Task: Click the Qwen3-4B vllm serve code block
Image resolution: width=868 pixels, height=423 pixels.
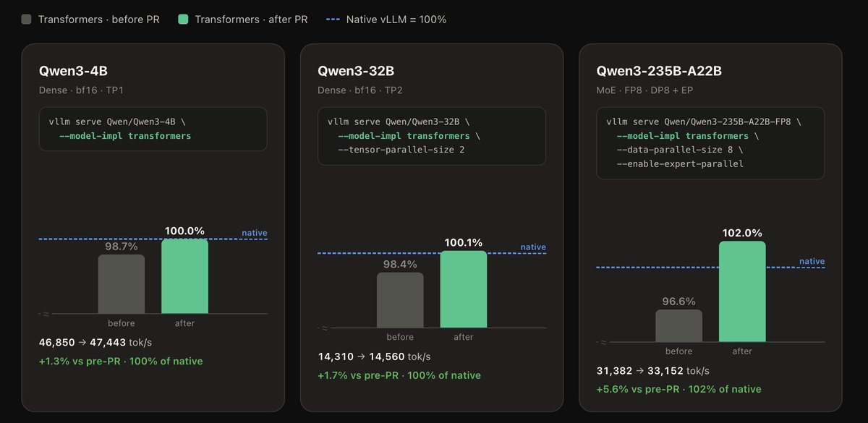Action: click(153, 129)
